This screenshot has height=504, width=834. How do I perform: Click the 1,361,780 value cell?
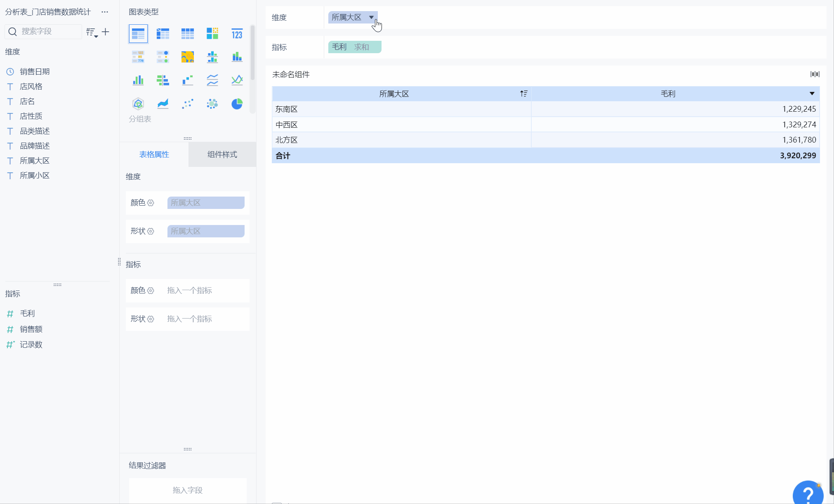pos(675,140)
